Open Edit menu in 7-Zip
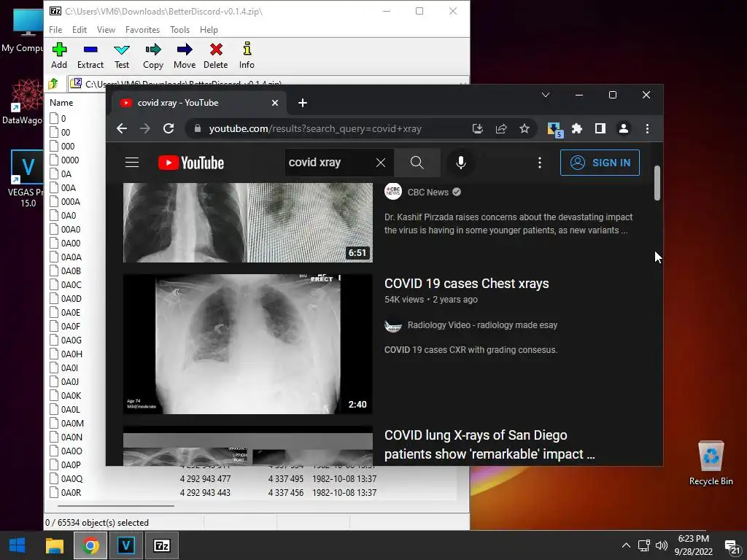The image size is (747, 560). click(79, 29)
